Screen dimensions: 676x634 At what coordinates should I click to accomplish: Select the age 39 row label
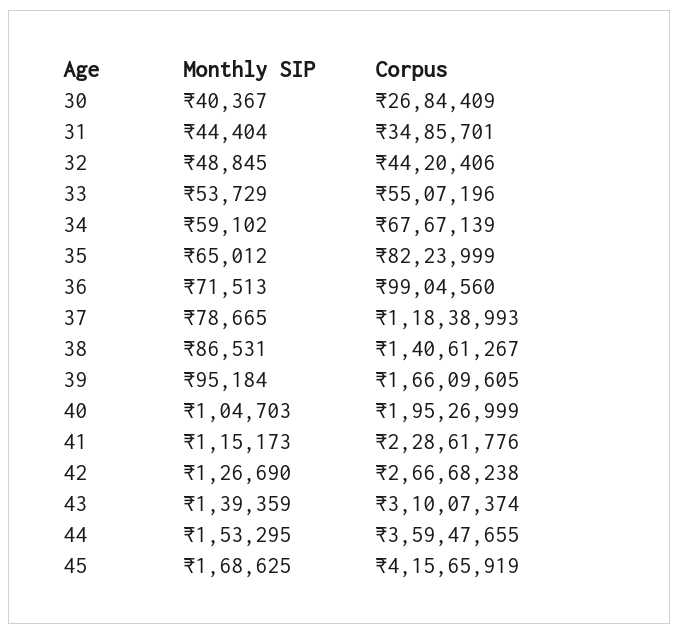(x=75, y=380)
